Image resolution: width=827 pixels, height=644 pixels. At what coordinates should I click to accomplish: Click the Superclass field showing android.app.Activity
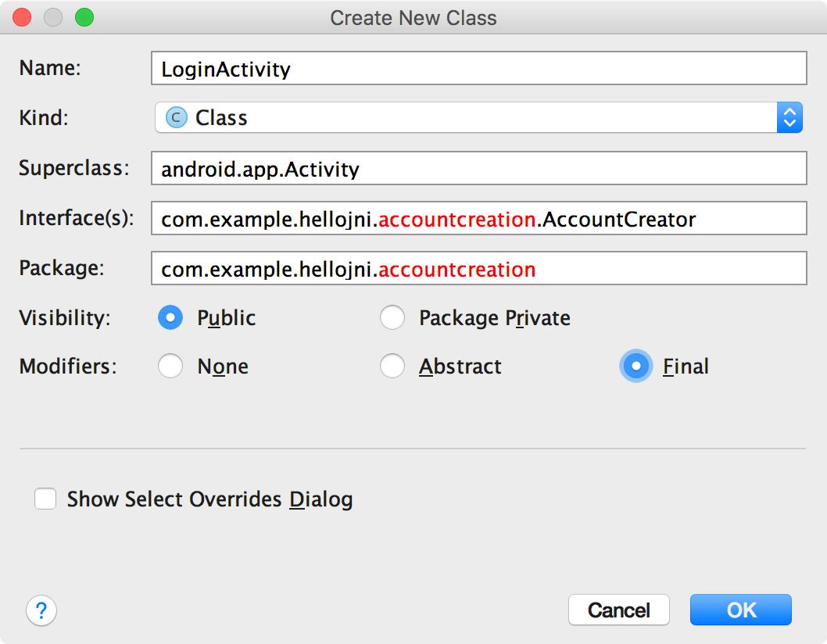[x=478, y=168]
